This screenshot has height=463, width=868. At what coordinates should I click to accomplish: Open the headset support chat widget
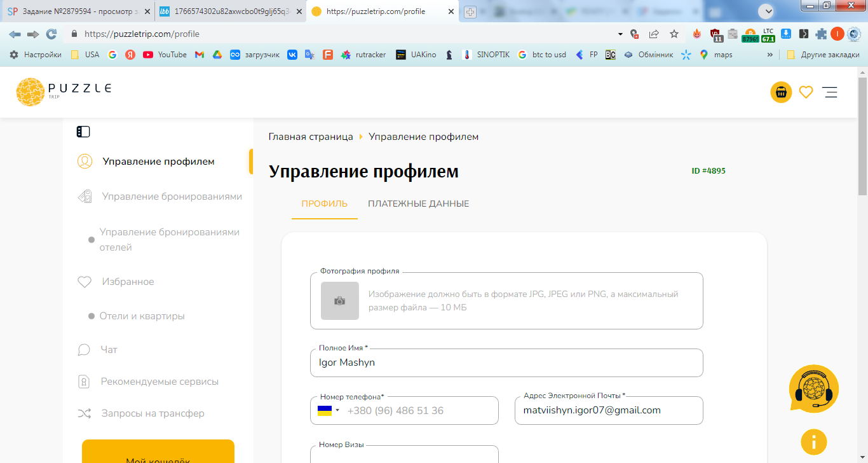[813, 388]
